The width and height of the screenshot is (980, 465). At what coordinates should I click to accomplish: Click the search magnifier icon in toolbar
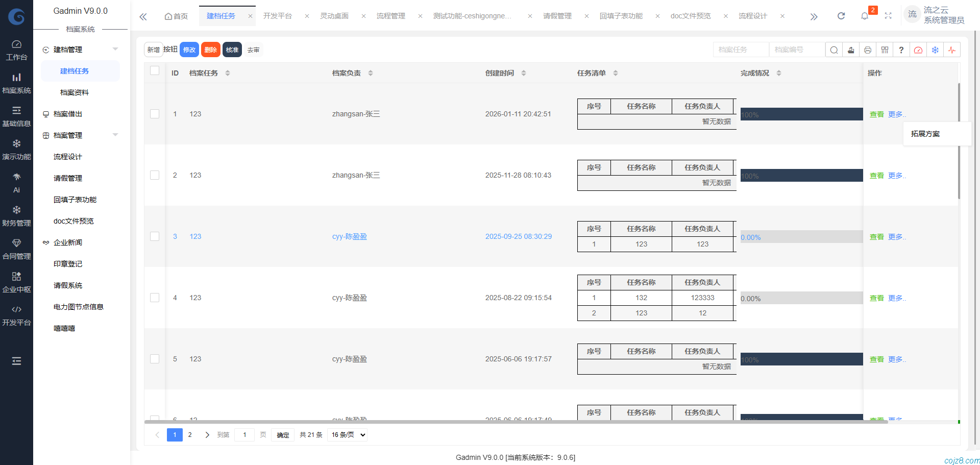tap(834, 50)
